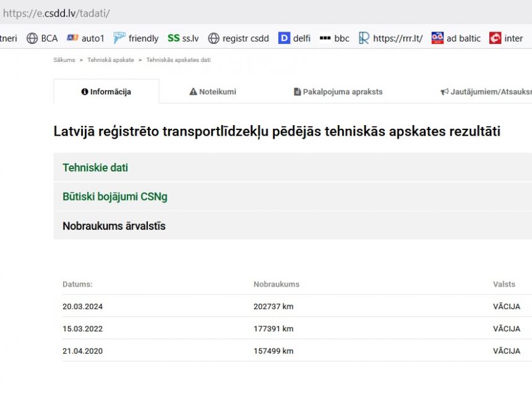The height and width of the screenshot is (400, 532).
Task: Open the ad baltic bookmark icon
Action: point(437,38)
